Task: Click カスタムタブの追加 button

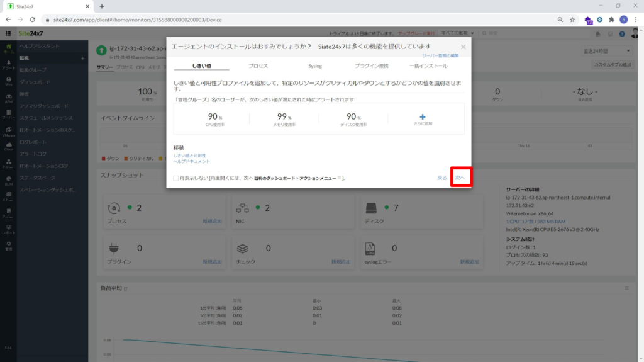Action: click(x=613, y=65)
